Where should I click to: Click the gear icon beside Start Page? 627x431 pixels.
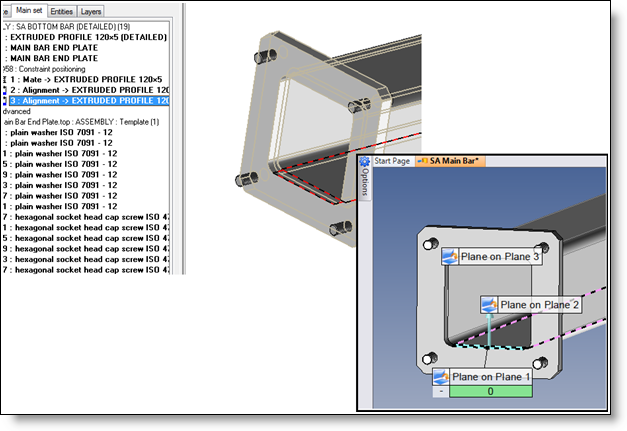366,160
